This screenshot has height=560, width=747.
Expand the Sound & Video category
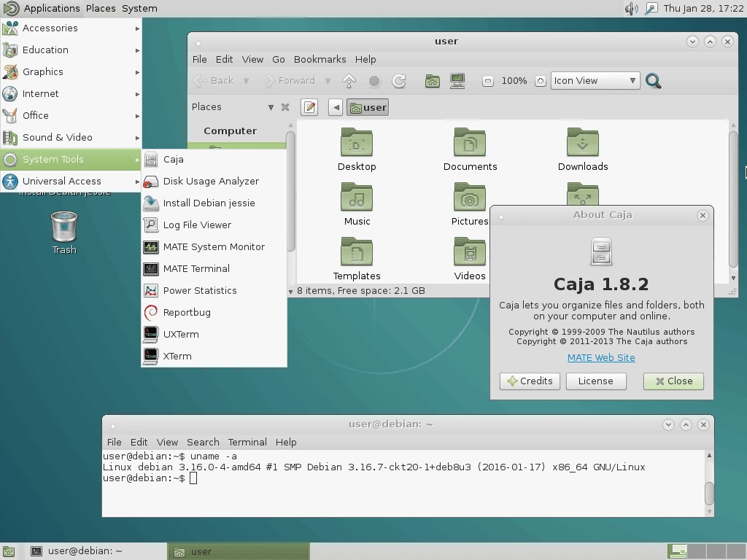[x=71, y=138]
